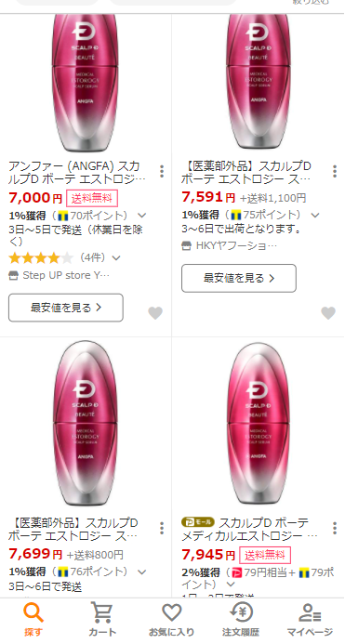Click the four-star rating of the first product

(x=41, y=258)
